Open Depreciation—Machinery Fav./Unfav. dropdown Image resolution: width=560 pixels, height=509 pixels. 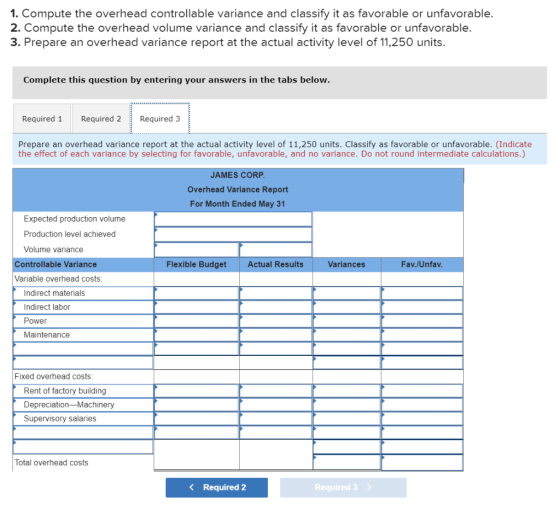point(422,405)
